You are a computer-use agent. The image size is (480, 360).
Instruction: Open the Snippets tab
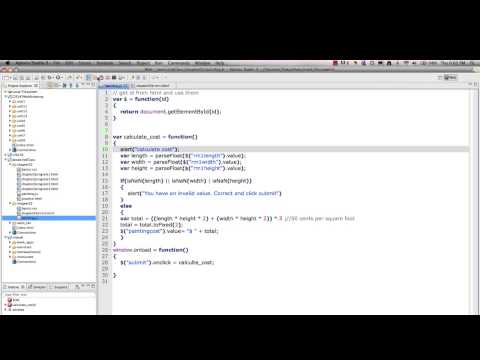point(59,287)
